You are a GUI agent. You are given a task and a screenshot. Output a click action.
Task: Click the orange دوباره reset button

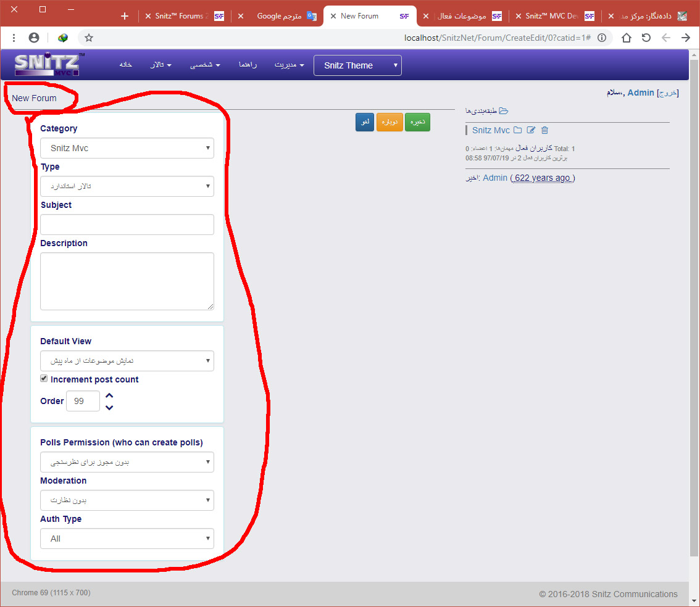[389, 122]
